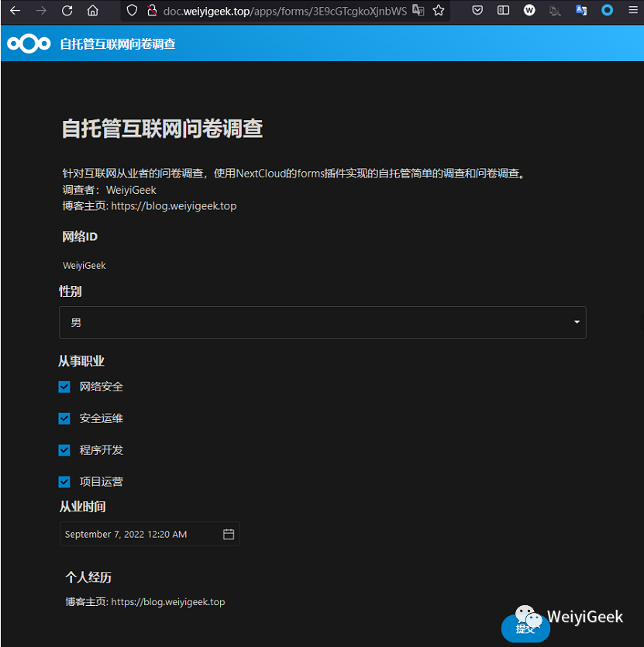Uncheck the 网络安全 checkbox

coord(64,387)
